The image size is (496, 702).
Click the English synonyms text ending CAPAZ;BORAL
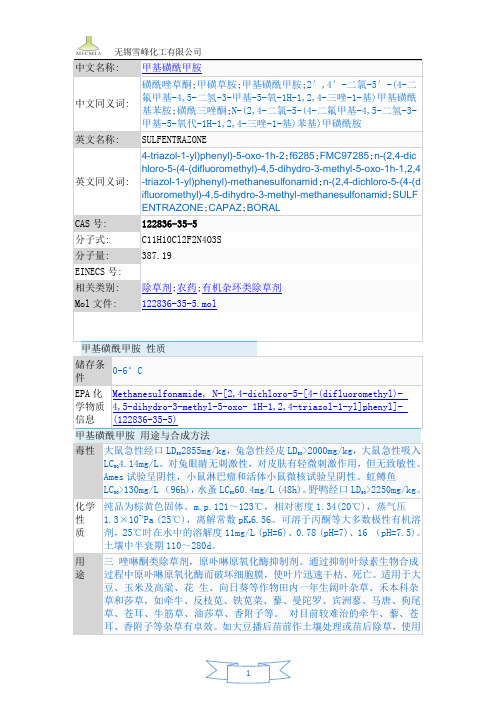(281, 181)
